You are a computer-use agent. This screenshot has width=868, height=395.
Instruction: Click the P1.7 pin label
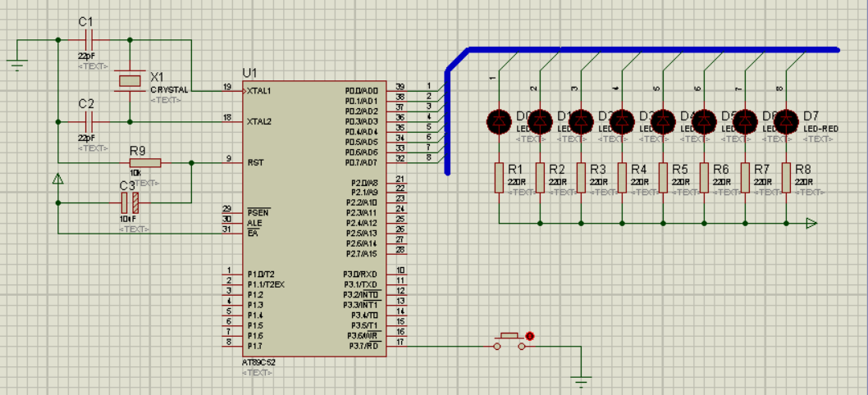click(254, 346)
